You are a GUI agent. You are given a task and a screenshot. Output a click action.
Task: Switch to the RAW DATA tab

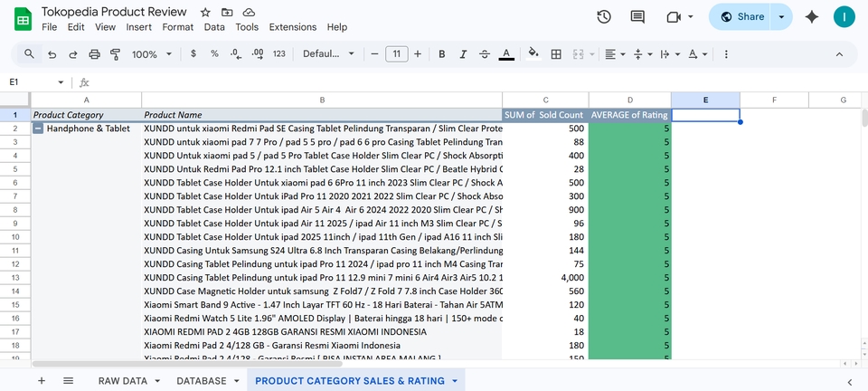click(x=123, y=381)
